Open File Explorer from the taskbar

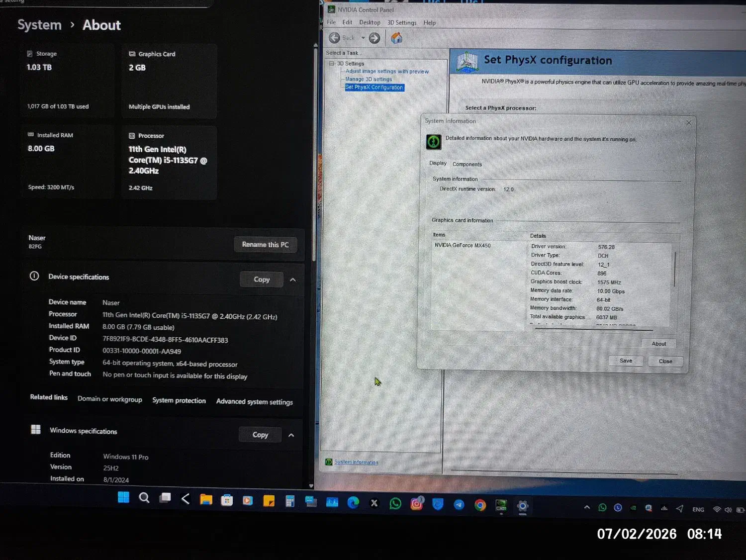click(206, 499)
